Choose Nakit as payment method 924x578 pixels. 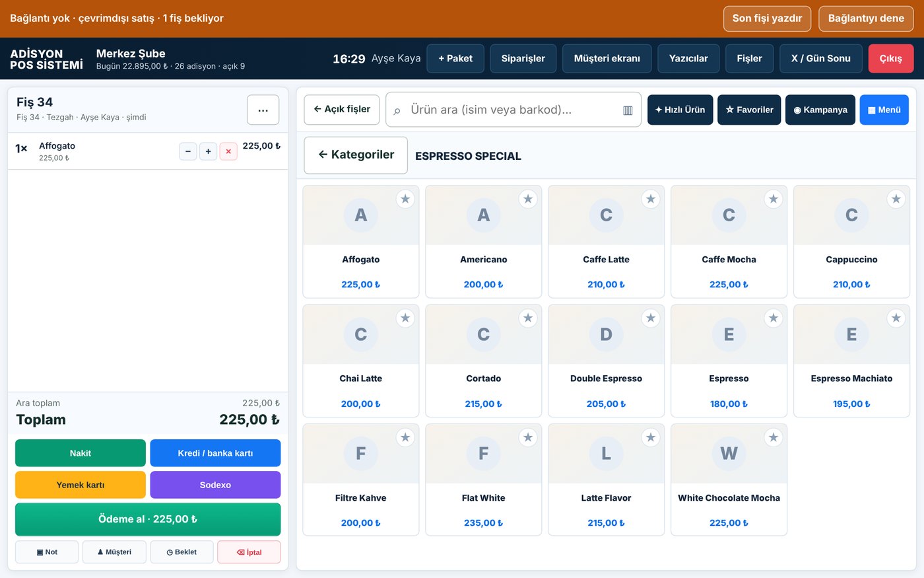(81, 453)
